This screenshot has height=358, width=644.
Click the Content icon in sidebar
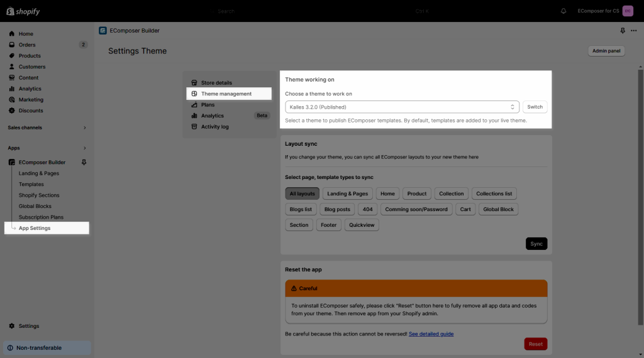click(x=12, y=77)
